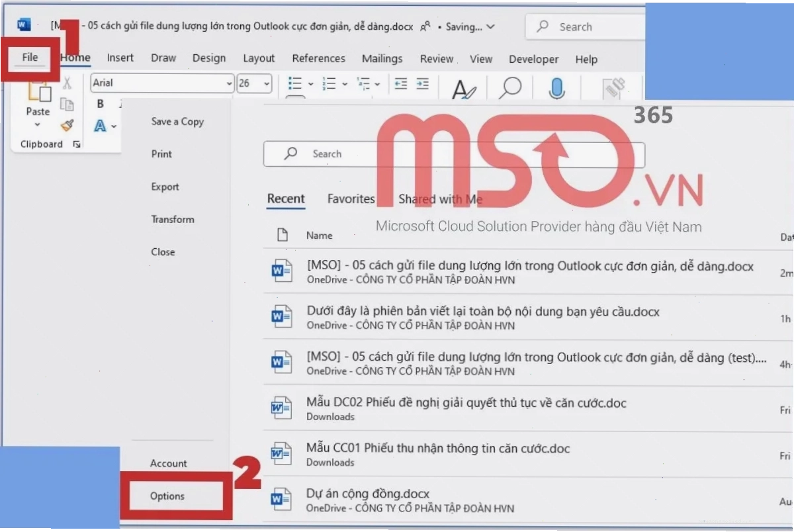Switch to the Mailings tab
Image resolution: width=794 pixels, height=532 pixels.
coord(382,58)
